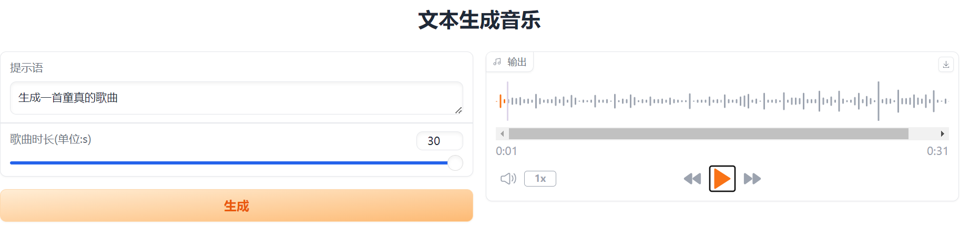Click the waveform scrollbar left arrow
The image size is (980, 237).
(502, 134)
